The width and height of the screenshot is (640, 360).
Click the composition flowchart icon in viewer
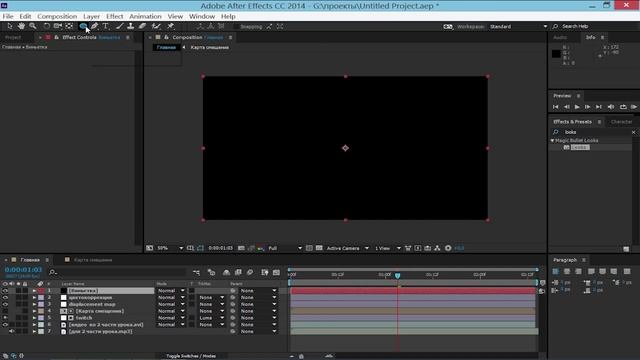[x=437, y=248]
